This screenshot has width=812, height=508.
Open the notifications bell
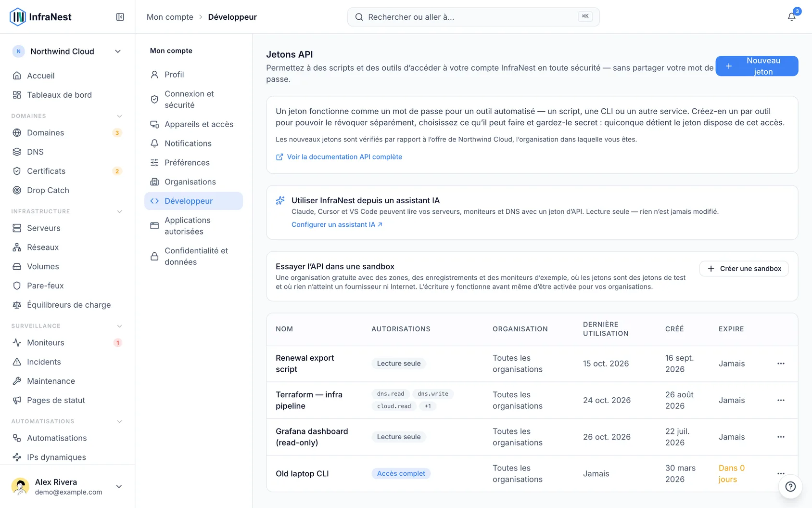point(791,17)
